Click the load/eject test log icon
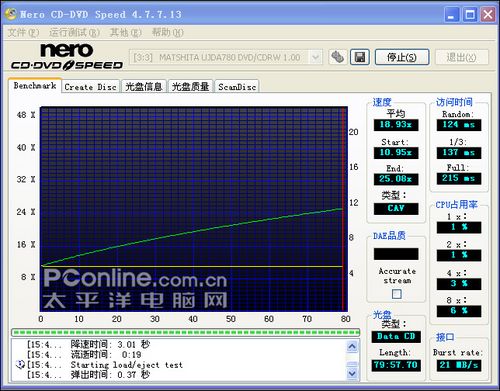Image resolution: width=500 pixels, height=391 pixels. [x=20, y=365]
